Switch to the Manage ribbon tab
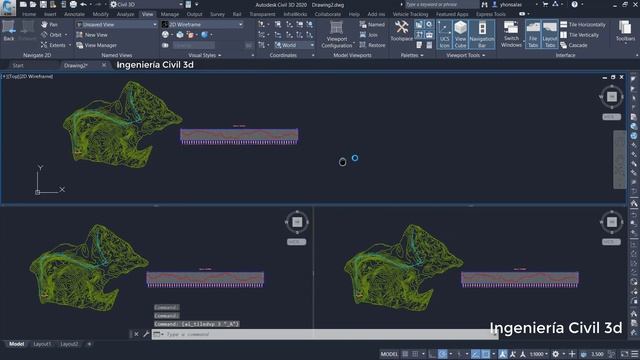The height and width of the screenshot is (360, 640). pyautogui.click(x=170, y=14)
